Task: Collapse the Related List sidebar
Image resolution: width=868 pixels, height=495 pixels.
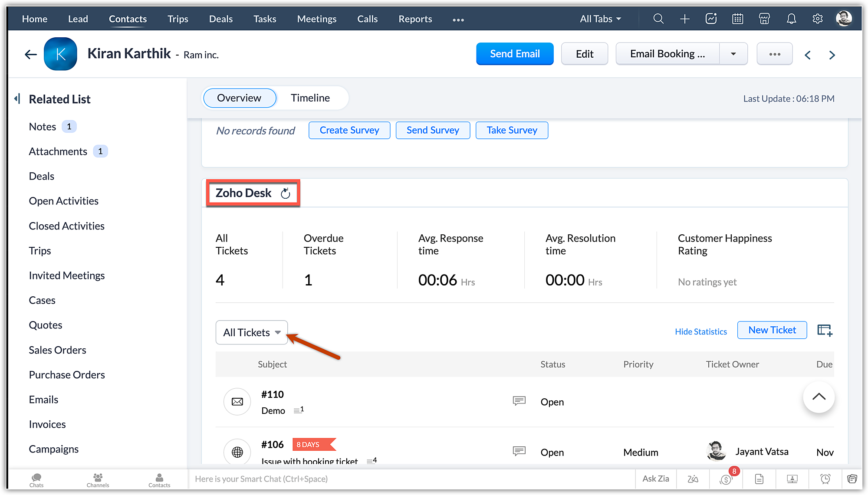Action: point(17,99)
